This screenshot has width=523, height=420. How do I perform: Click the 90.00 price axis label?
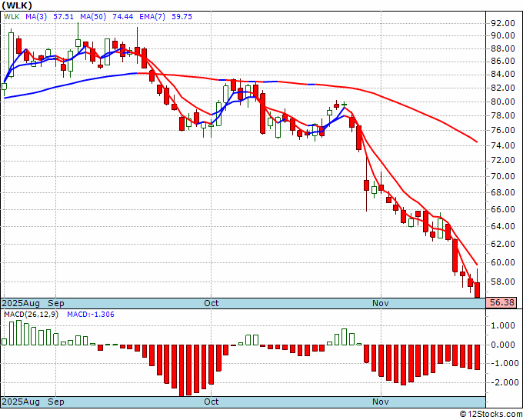pos(503,35)
